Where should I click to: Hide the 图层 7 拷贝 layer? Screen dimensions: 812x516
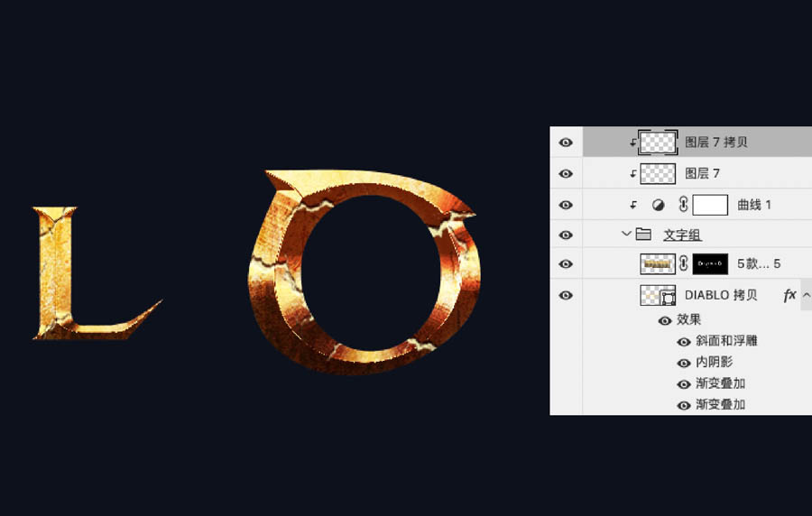coord(566,143)
